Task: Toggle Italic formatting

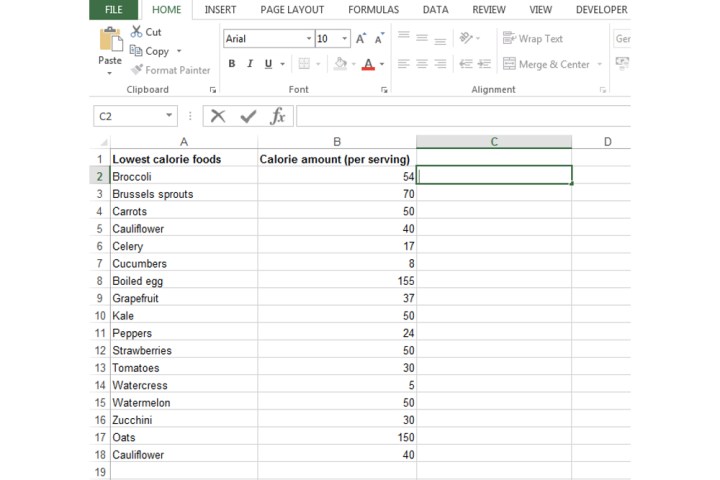Action: coord(250,64)
